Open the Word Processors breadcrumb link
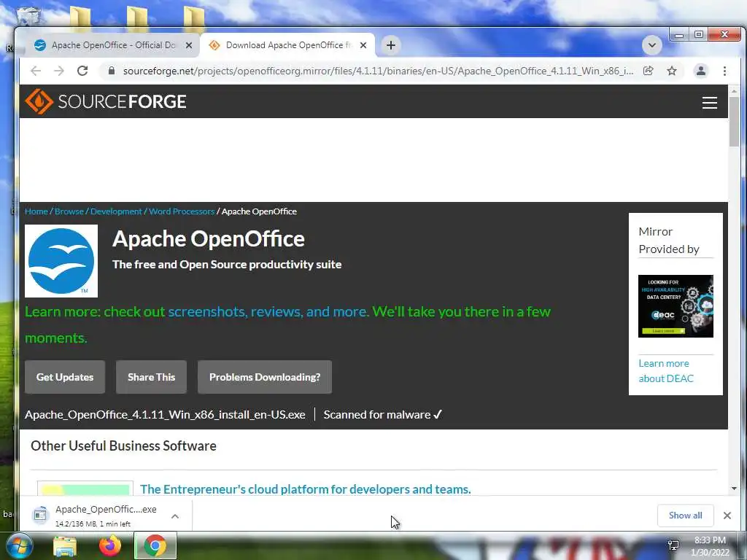 click(x=182, y=211)
